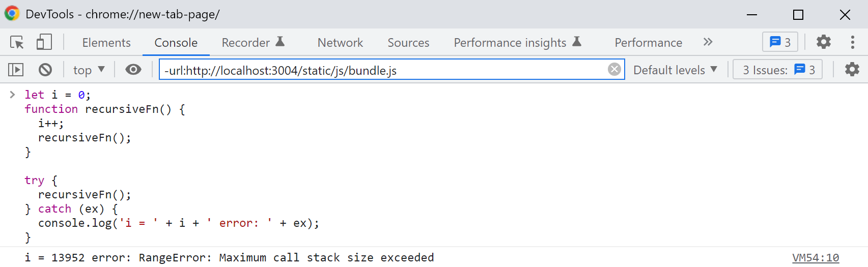The width and height of the screenshot is (868, 267).
Task: Create a live expression with eye icon
Action: 133,70
